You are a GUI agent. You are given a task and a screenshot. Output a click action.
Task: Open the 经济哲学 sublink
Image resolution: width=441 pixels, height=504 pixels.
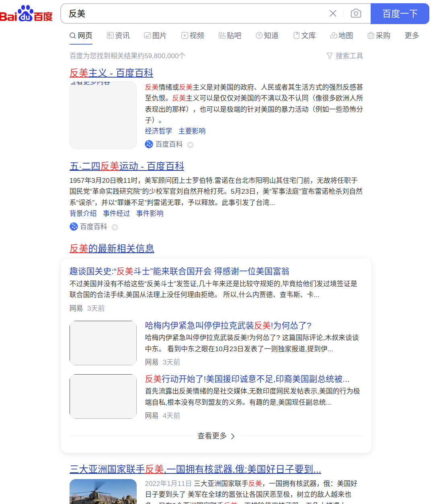pyautogui.click(x=158, y=131)
